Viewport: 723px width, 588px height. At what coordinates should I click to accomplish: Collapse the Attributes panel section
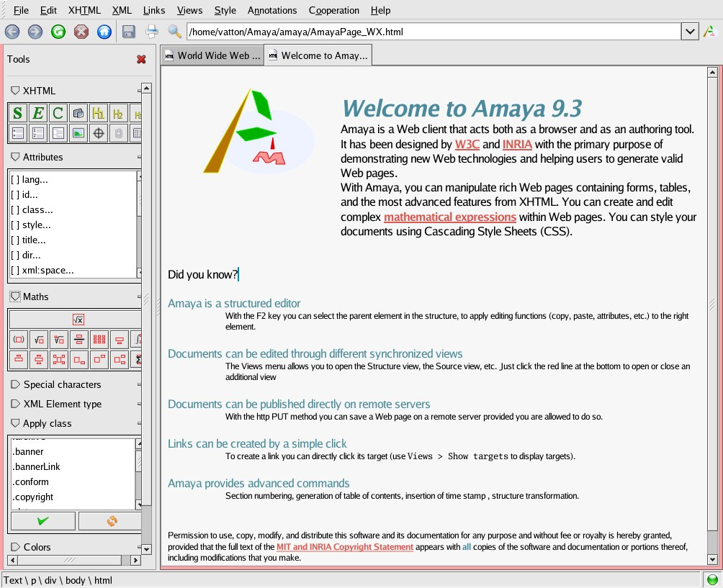coord(15,157)
